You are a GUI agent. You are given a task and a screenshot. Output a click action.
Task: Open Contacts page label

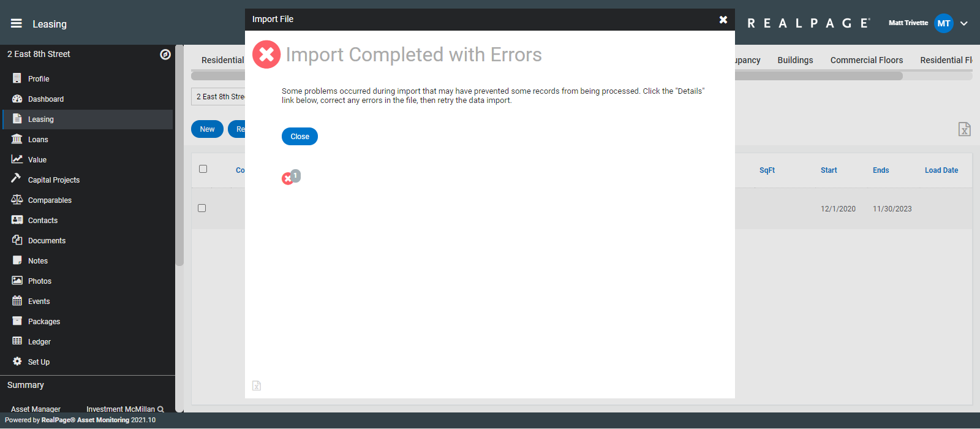click(x=43, y=221)
